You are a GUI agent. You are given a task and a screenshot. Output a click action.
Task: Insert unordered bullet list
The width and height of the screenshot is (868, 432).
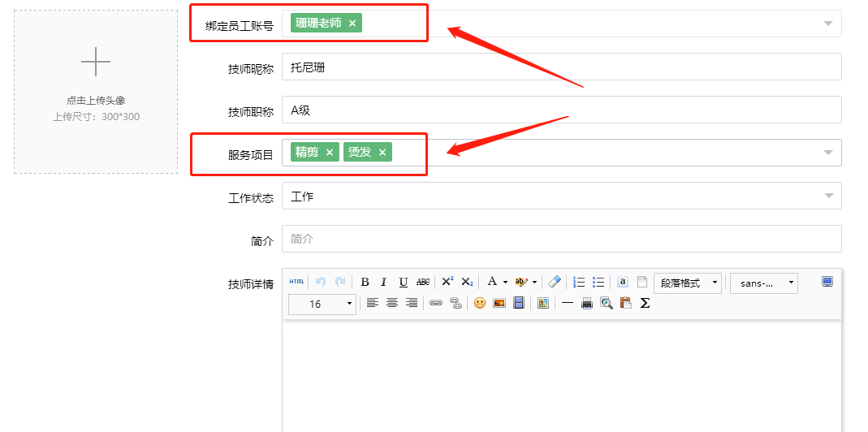598,282
